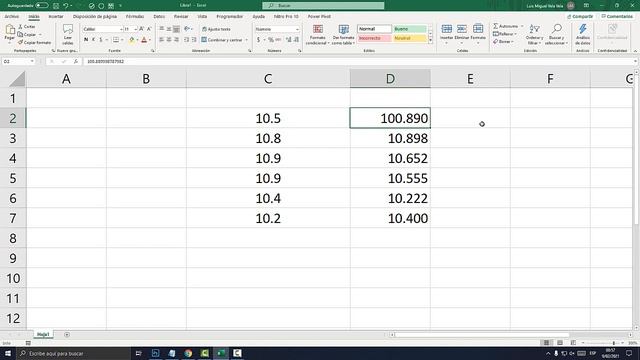Toggle bold formatting (N)
Screen dimensions: 640x360
[86, 40]
